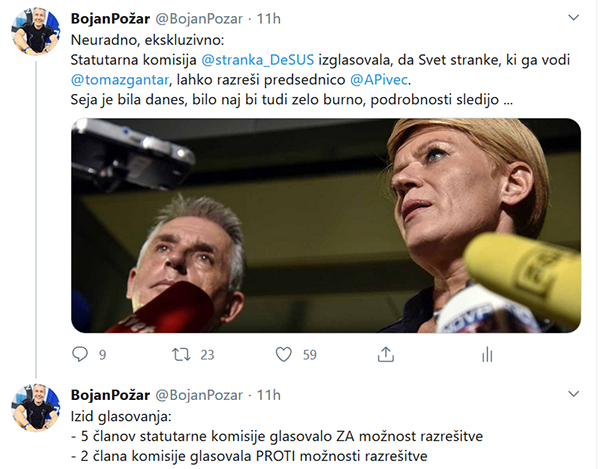Image resolution: width=600 pixels, height=469 pixels.
Task: Click the reply icon under first tweet
Action: (80, 354)
